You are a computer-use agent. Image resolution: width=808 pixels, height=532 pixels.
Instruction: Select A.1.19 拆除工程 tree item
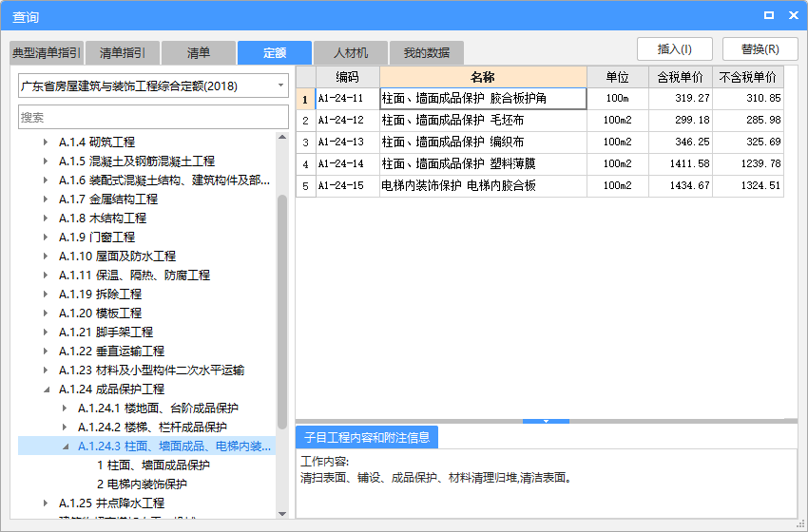[100, 294]
